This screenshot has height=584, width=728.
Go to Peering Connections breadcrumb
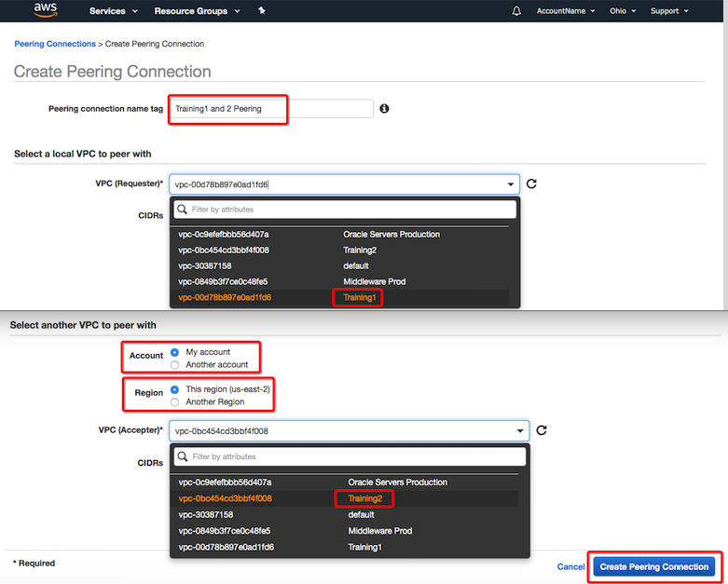[55, 44]
